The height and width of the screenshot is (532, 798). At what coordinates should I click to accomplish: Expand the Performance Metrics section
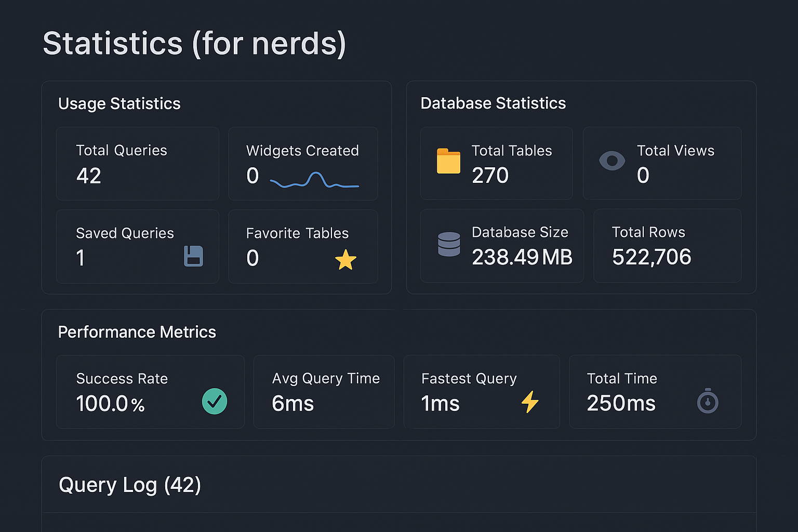click(137, 332)
